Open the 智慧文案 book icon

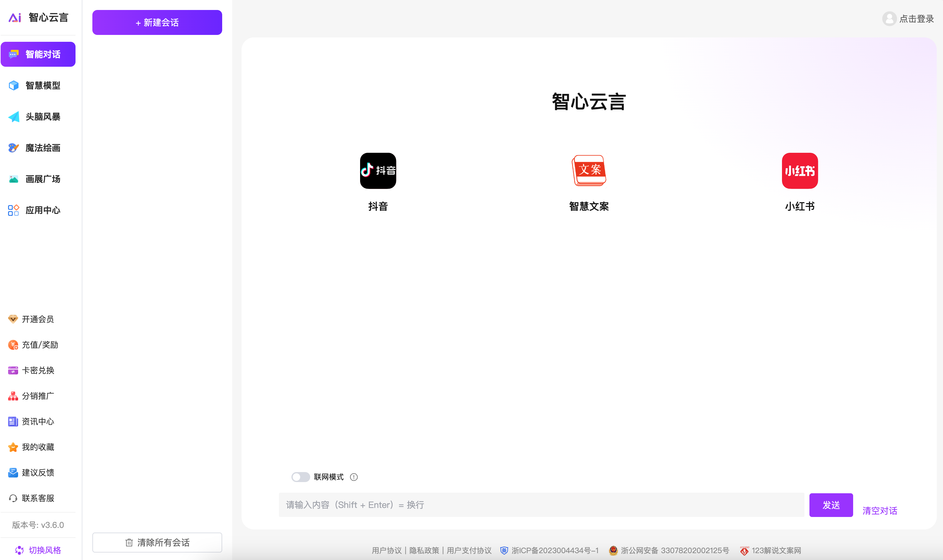click(589, 171)
